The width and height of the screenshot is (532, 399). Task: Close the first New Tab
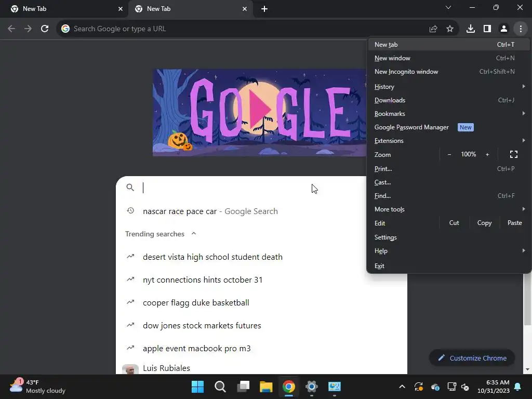click(121, 9)
